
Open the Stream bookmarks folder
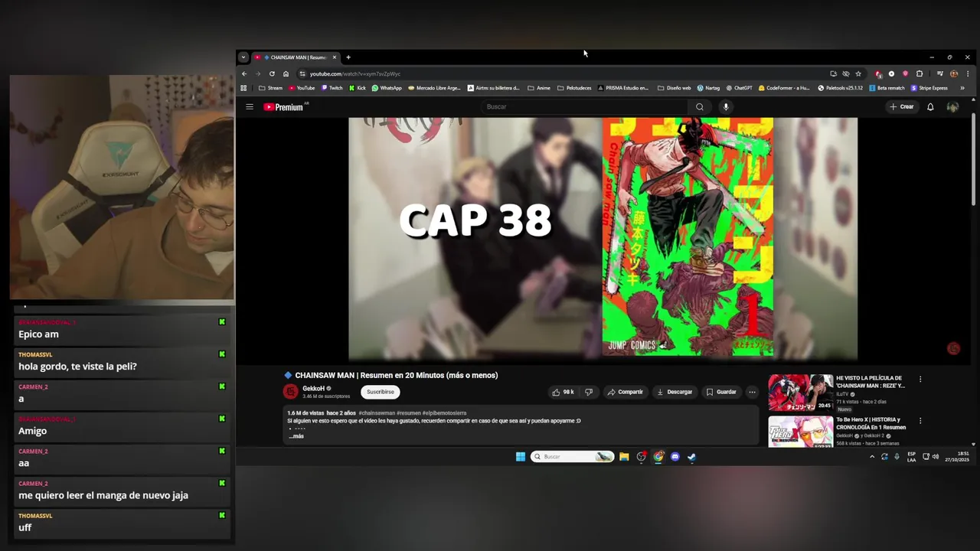pos(270,88)
